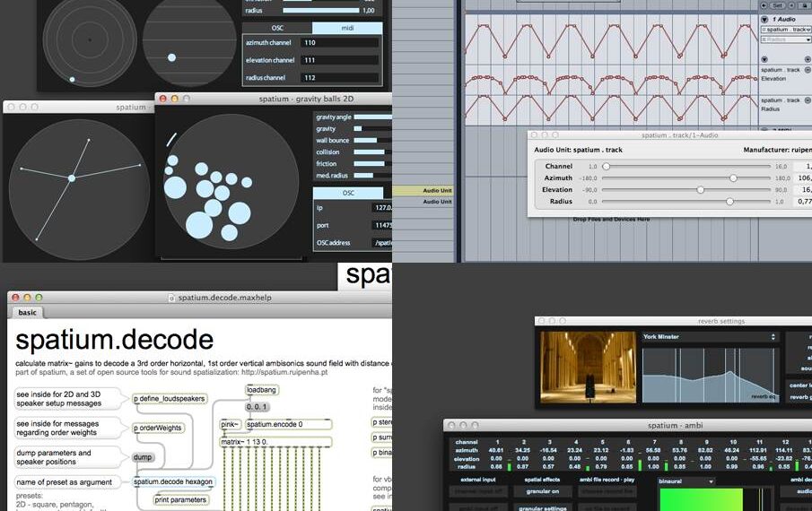Click the dump message box

142,457
